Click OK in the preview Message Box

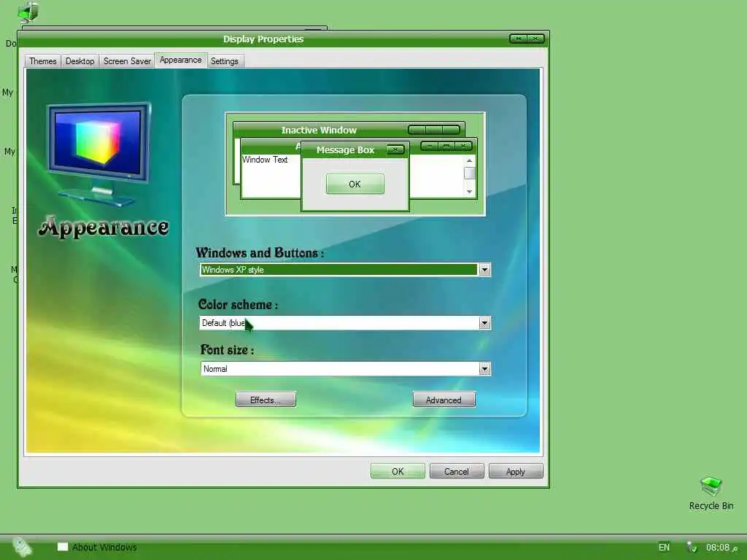(355, 184)
